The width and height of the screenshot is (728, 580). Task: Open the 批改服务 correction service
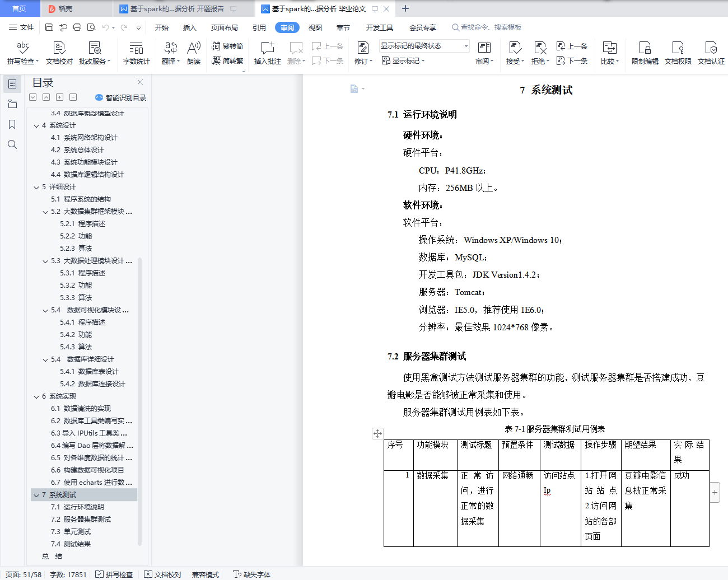tap(95, 53)
